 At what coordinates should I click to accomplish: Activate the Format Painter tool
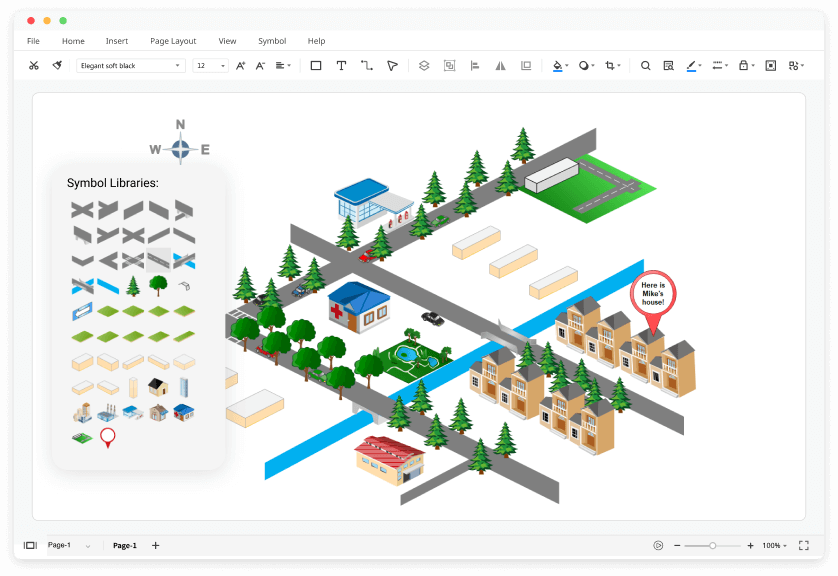[x=57, y=65]
